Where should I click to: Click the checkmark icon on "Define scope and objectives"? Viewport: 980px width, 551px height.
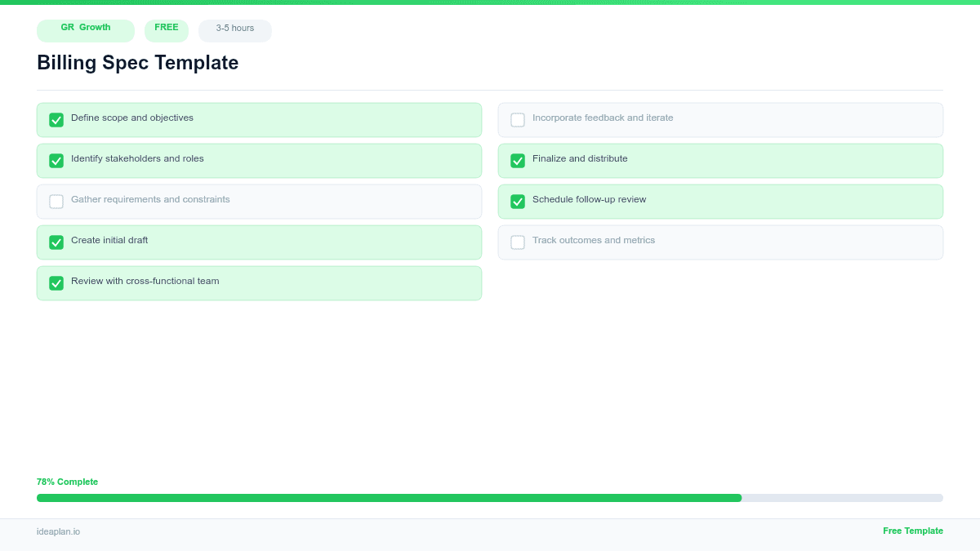coord(56,120)
